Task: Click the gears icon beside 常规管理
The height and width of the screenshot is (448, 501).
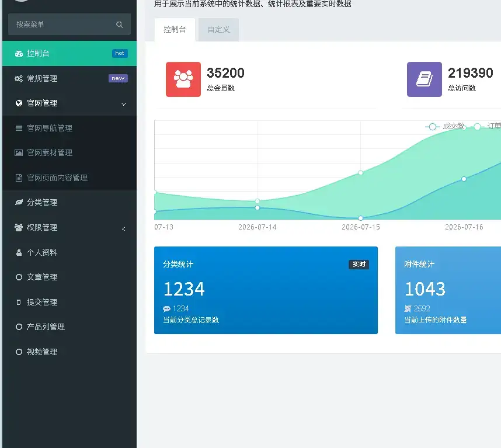Action: tap(19, 78)
